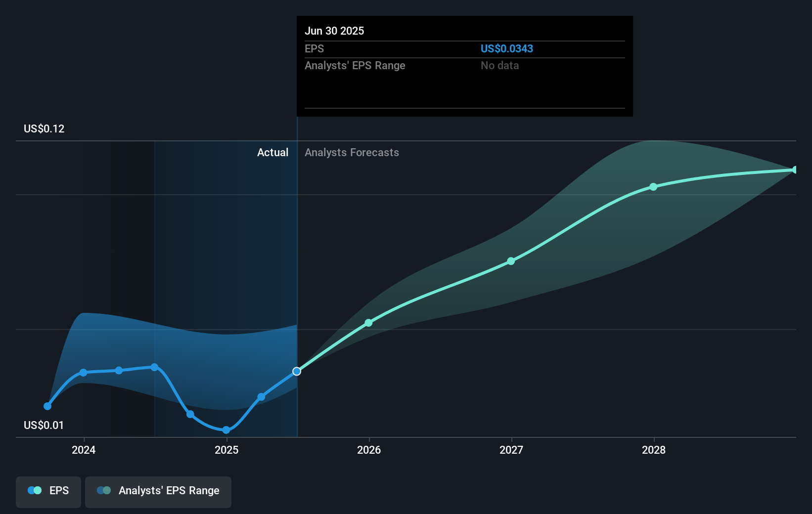Click the Analysts Forecasts label
812x514 pixels.
(x=352, y=152)
